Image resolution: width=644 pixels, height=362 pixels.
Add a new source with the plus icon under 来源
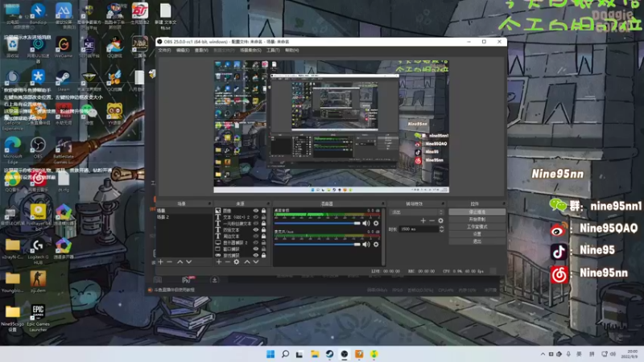(x=219, y=262)
